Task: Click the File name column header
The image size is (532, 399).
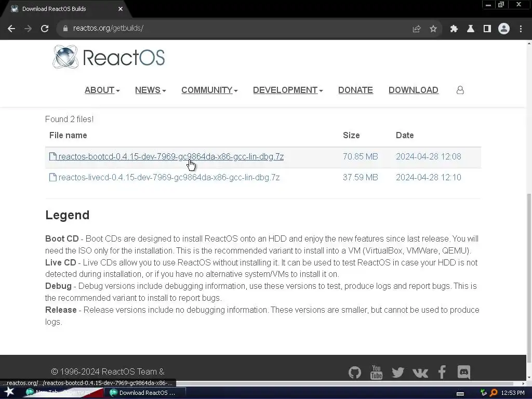Action: 68,136
